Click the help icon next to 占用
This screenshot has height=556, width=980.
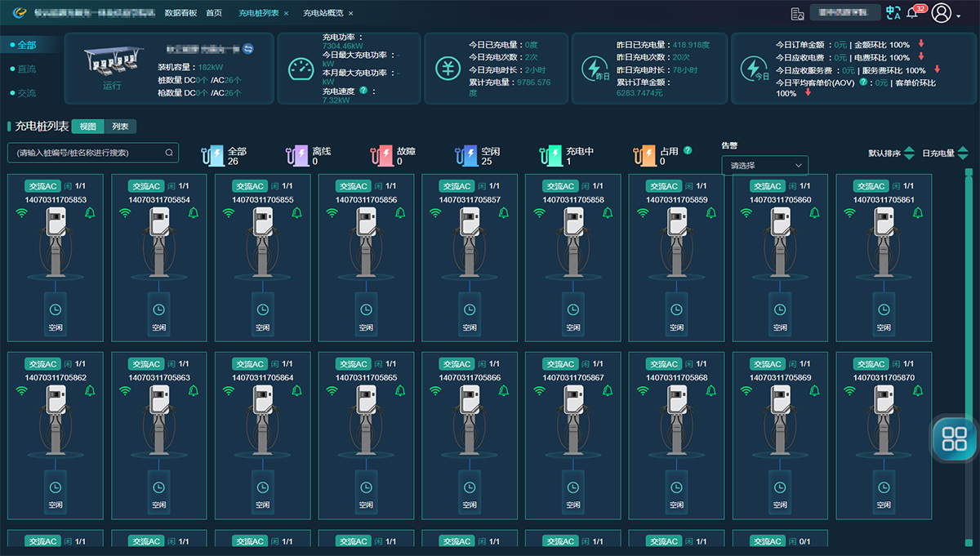coord(688,150)
